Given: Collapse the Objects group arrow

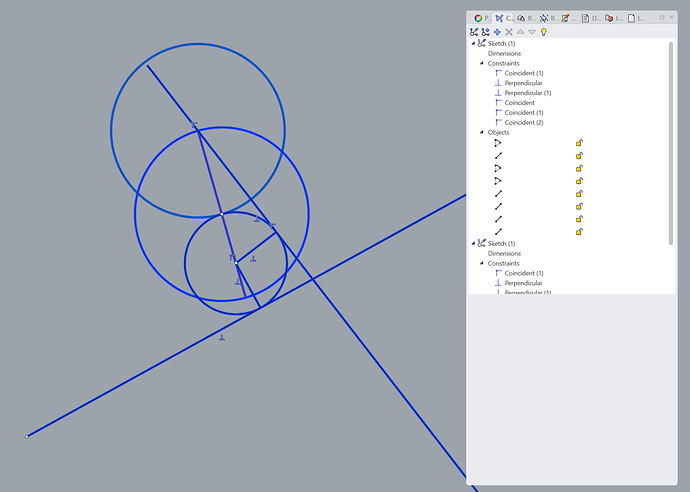Looking at the screenshot, I should click(481, 132).
